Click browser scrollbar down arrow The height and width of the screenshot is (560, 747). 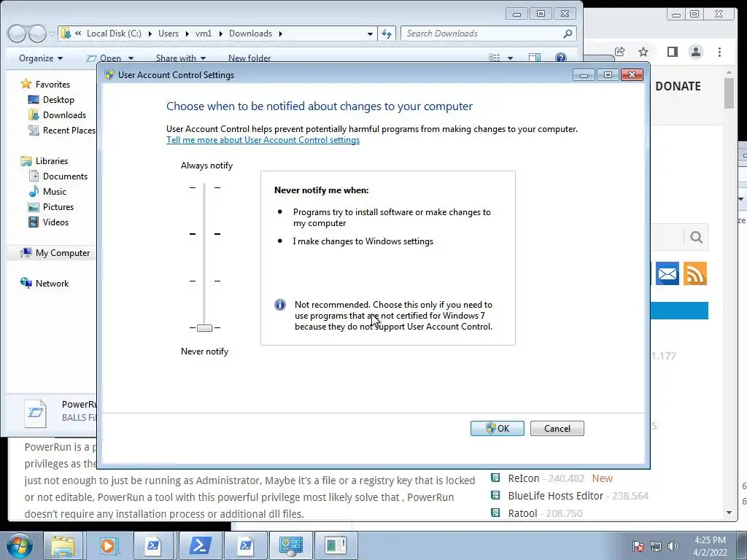point(729,513)
